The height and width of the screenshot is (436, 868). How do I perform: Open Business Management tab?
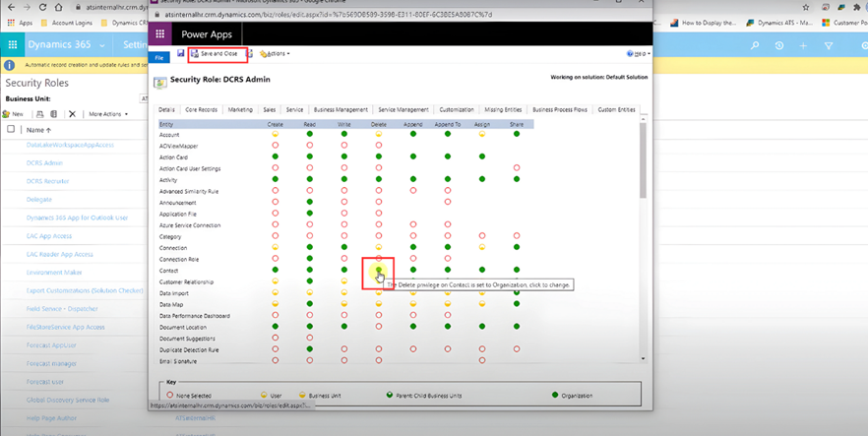click(x=341, y=109)
